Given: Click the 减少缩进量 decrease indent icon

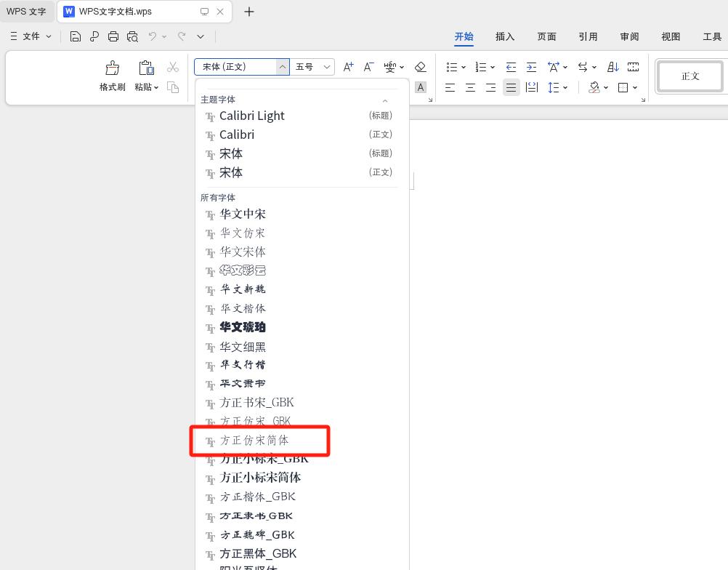Looking at the screenshot, I should pos(511,66).
